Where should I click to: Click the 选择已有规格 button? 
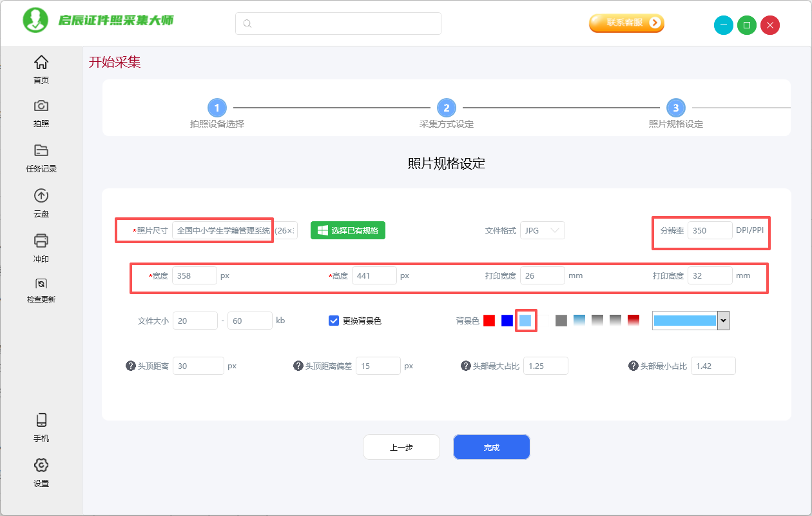click(348, 230)
